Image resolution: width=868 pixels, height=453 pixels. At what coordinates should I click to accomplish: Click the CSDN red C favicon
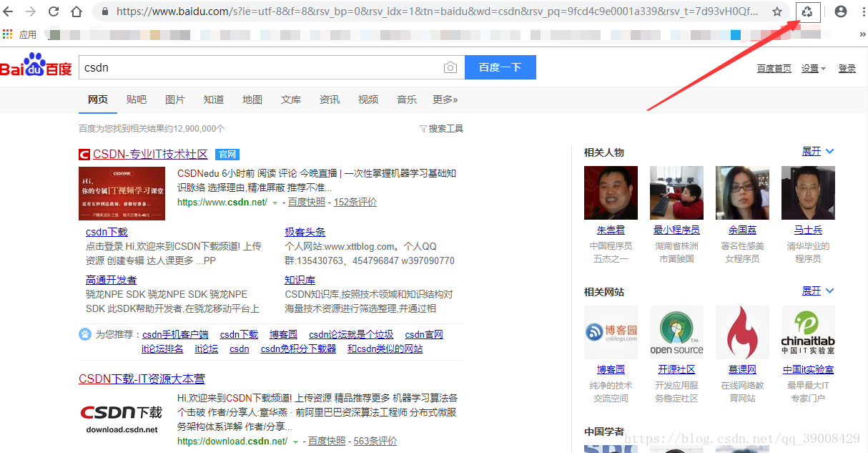tap(84, 155)
